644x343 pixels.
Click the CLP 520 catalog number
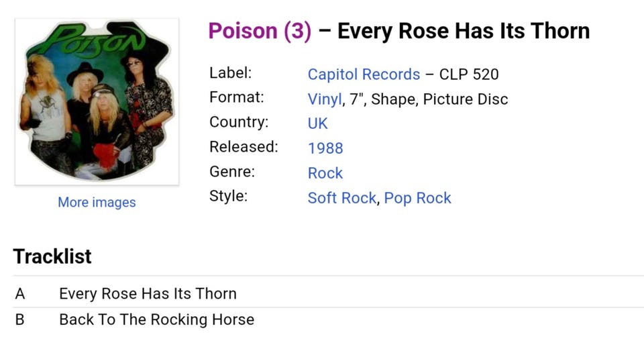469,74
